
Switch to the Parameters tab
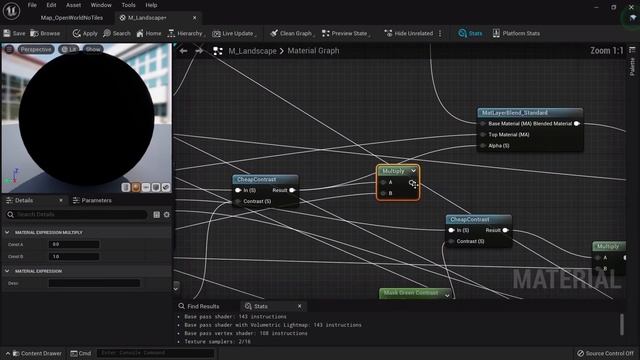pos(92,200)
